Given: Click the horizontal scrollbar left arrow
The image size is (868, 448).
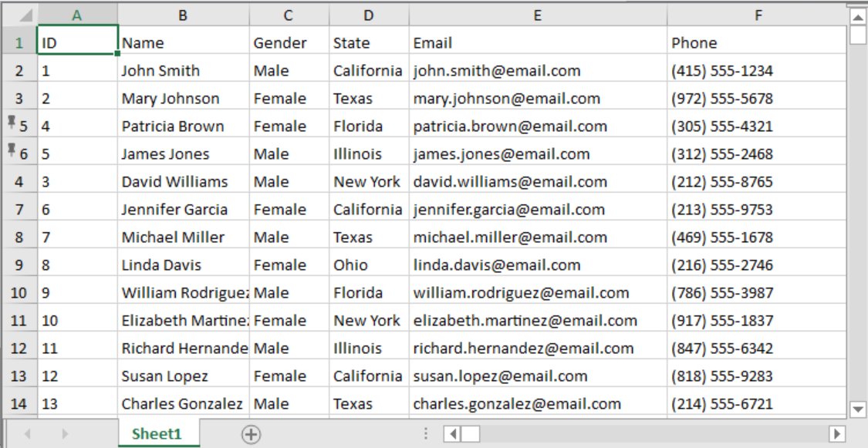Looking at the screenshot, I should (x=454, y=435).
